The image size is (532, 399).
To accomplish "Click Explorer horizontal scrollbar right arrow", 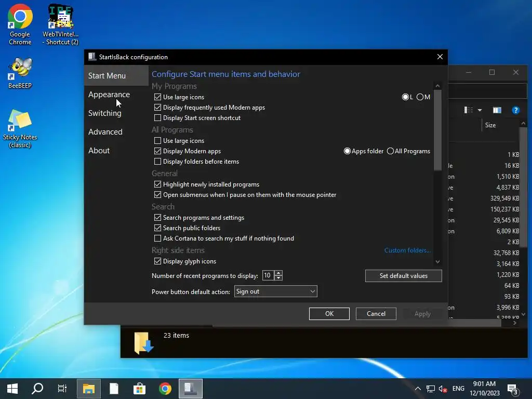I will pos(515,323).
